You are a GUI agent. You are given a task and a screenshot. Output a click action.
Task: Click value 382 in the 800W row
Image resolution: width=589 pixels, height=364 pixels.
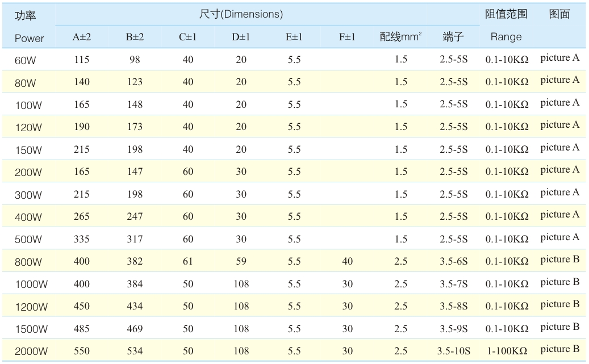point(135,261)
